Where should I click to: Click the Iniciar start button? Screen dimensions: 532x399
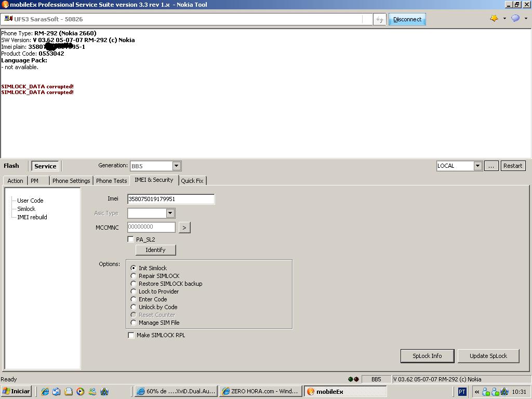point(16,391)
